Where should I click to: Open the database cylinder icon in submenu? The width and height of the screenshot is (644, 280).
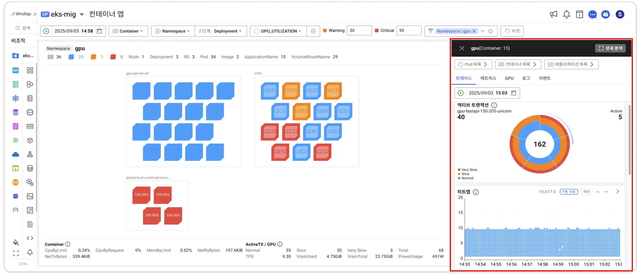30,168
